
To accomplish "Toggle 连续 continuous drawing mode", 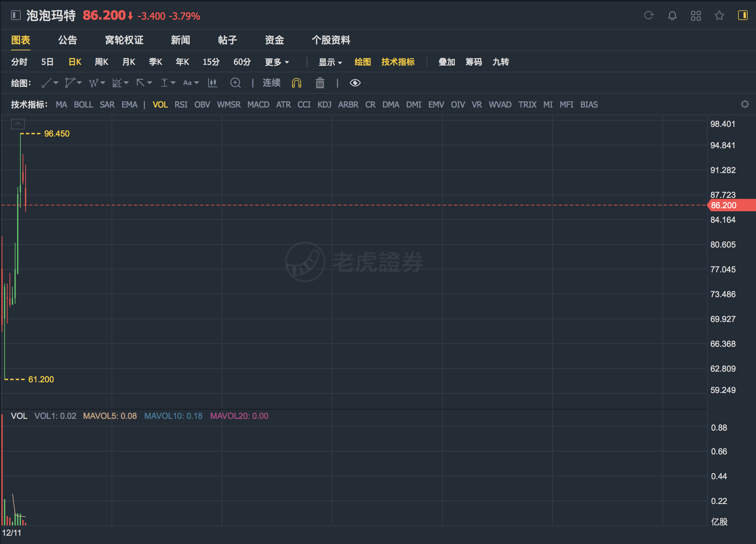I will pyautogui.click(x=272, y=83).
